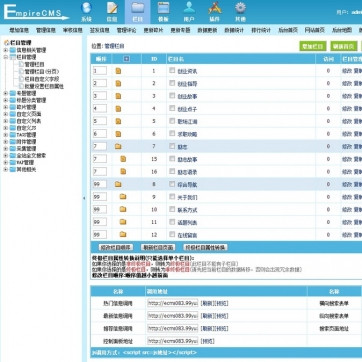Viewport: 362px width, 362px height.
Task: Click the EmpireCMS logo
Action: pos(36,12)
